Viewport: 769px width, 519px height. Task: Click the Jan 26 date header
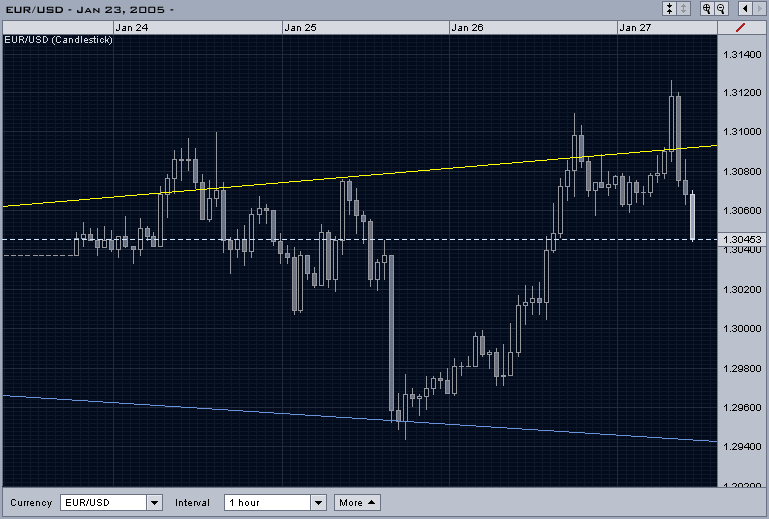467,27
